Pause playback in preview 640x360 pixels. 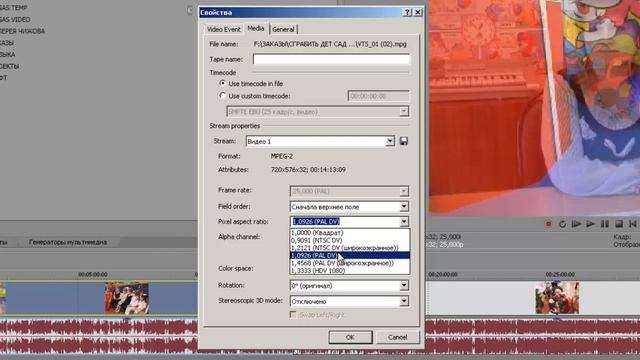click(x=604, y=224)
